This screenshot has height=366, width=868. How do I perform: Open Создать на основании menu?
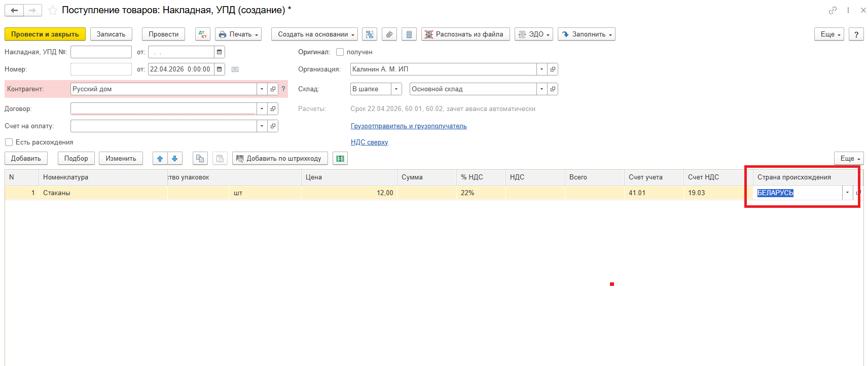tap(314, 34)
